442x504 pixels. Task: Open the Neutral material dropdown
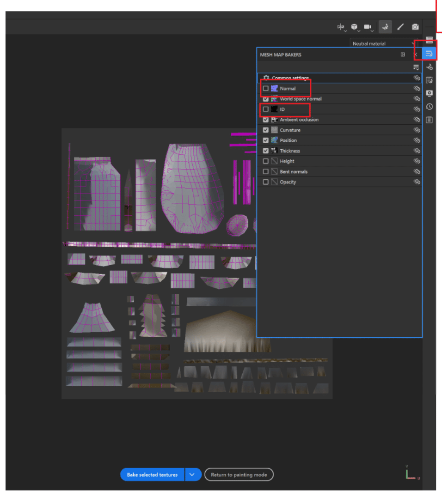[x=383, y=43]
